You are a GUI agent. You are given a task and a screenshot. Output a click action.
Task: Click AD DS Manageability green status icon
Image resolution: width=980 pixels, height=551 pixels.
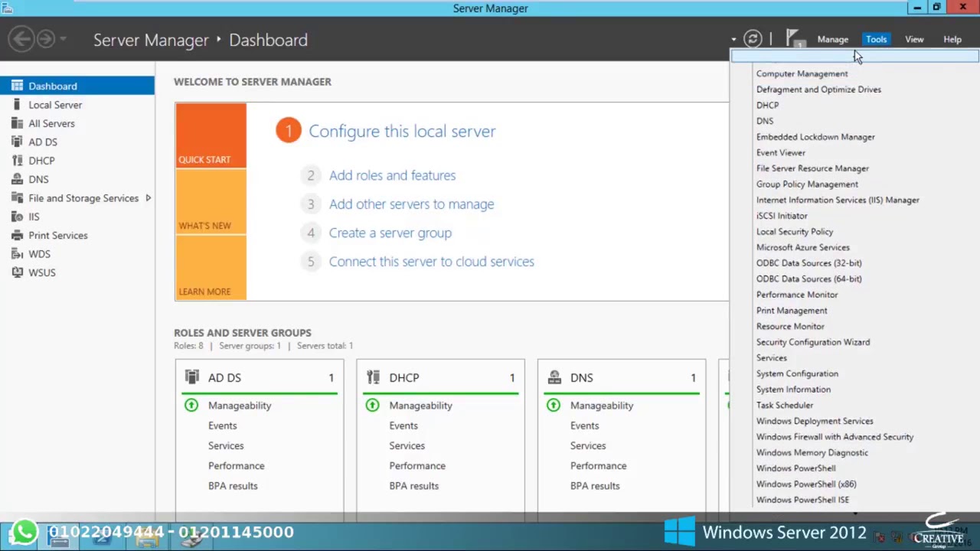(x=191, y=405)
